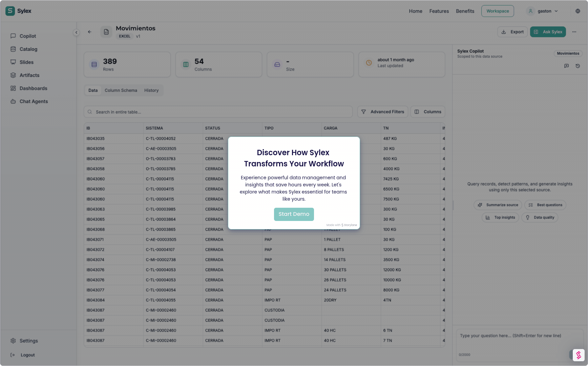Click the Top insights suggestion
Screen dimensions: 588x366
point(500,218)
